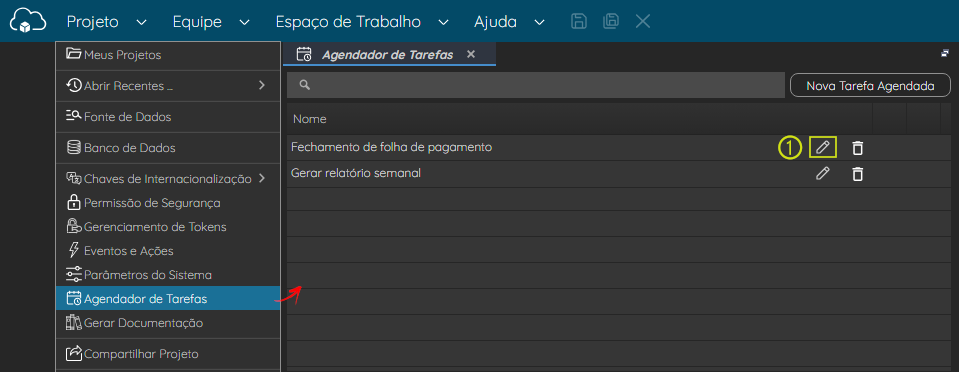Image resolution: width=959 pixels, height=372 pixels.
Task: Open Banco de Dados menu entry
Action: coord(168,148)
